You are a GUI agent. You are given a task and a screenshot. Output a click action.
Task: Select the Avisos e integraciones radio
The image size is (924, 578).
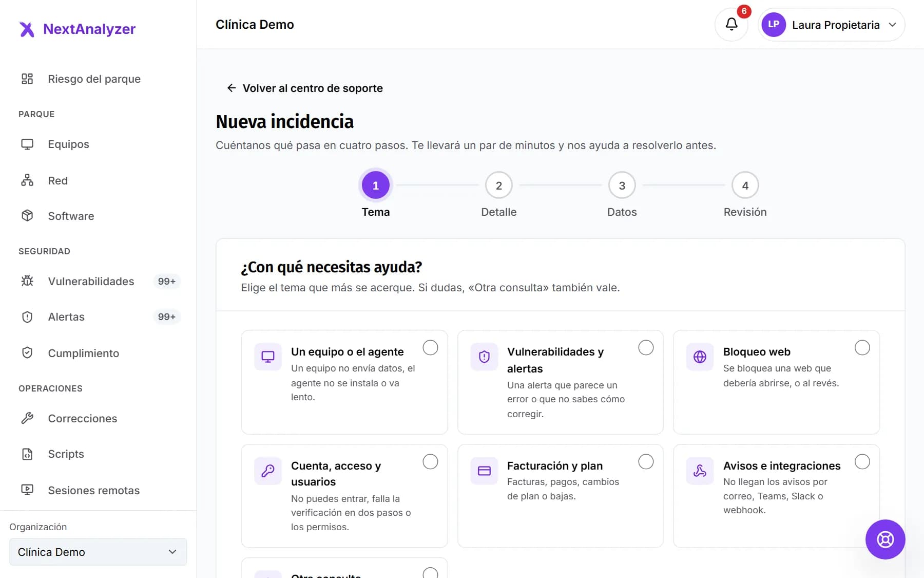(862, 462)
